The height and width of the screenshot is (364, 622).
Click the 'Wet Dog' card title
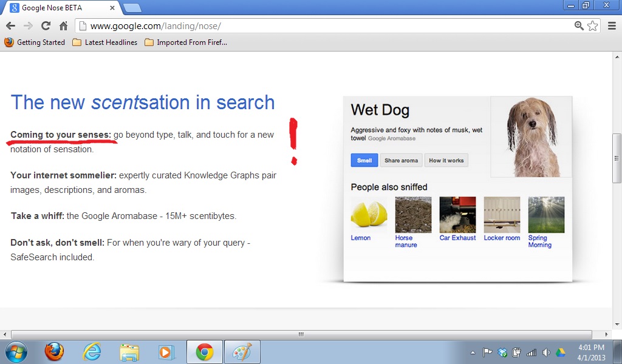coord(380,110)
